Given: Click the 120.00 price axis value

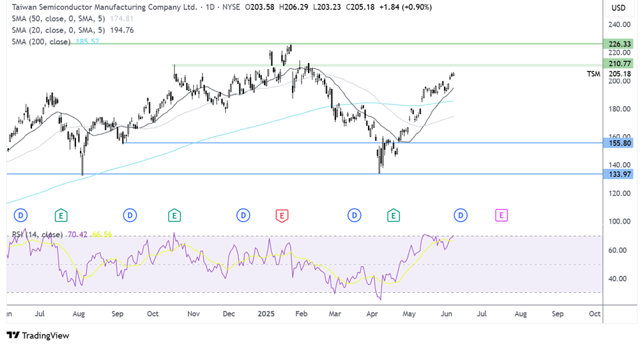Looking at the screenshot, I should click(x=619, y=194).
